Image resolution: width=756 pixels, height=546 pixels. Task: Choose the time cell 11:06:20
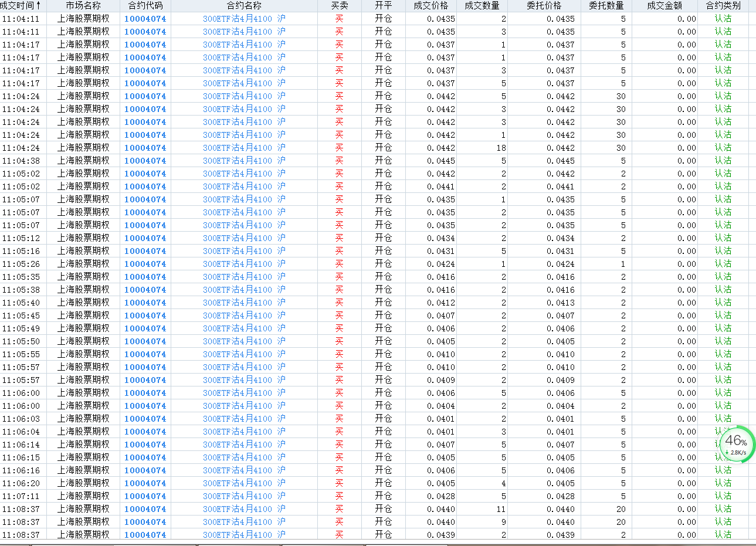[21, 483]
